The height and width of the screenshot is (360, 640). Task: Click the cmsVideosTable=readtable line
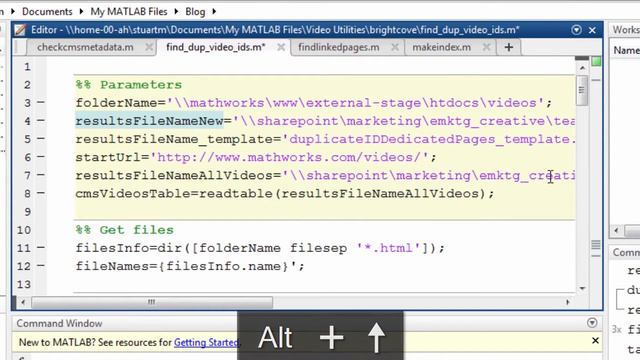click(x=285, y=193)
